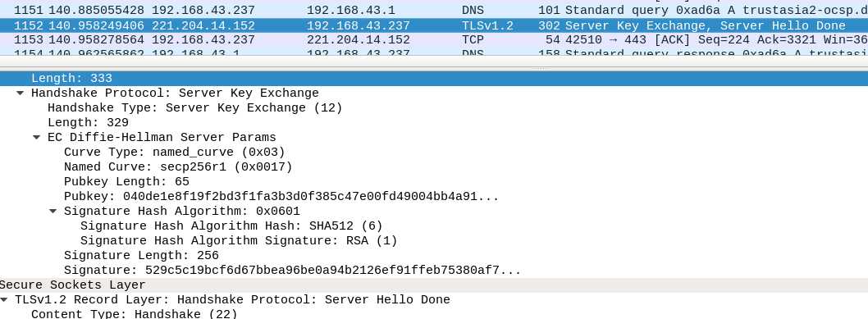Collapse the Signature Hash Algorithm: 0x0601 node
The image size is (868, 319).
point(53,212)
